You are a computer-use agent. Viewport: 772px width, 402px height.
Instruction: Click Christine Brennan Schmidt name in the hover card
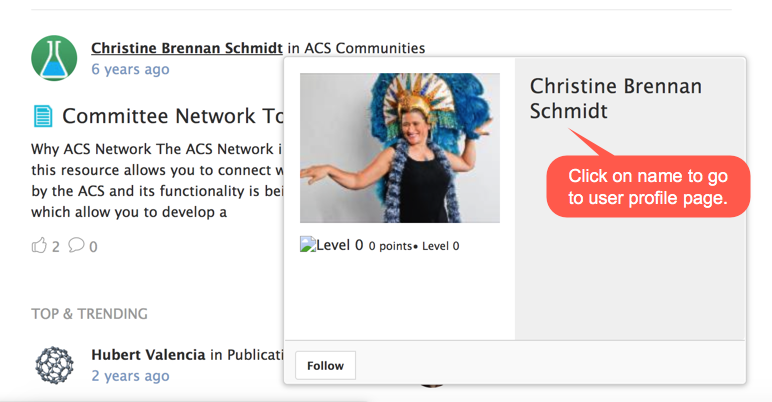[615, 98]
